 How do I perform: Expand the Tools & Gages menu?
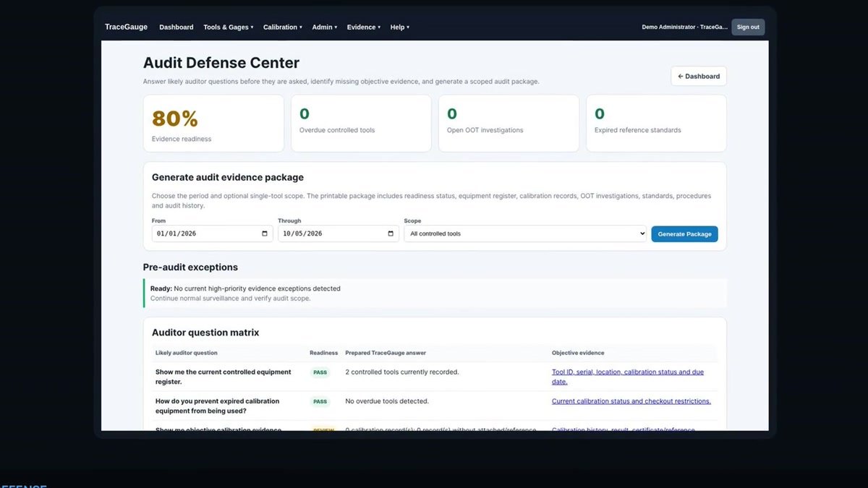click(x=229, y=27)
